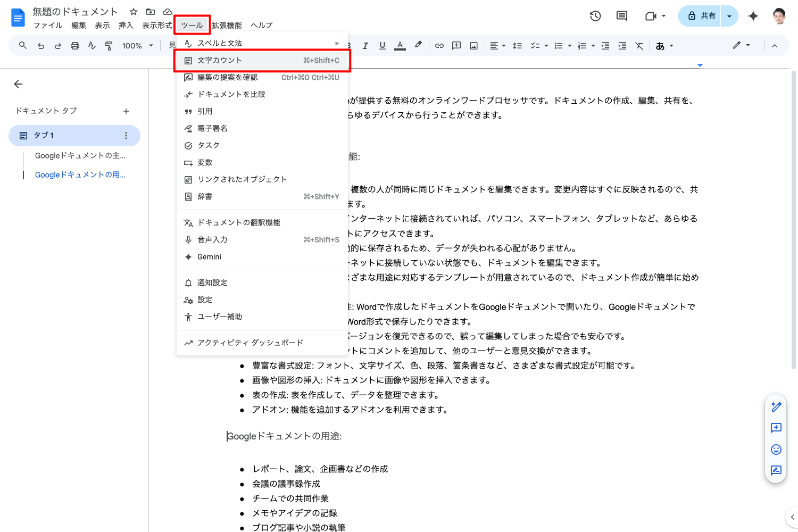This screenshot has width=798, height=532.
Task: Click the Gemini menu entry
Action: (x=262, y=256)
